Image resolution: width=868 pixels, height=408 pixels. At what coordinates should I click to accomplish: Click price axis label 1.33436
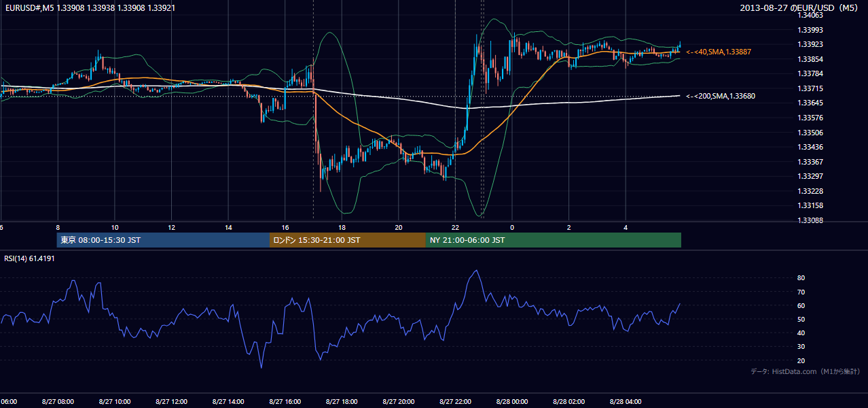(x=810, y=147)
